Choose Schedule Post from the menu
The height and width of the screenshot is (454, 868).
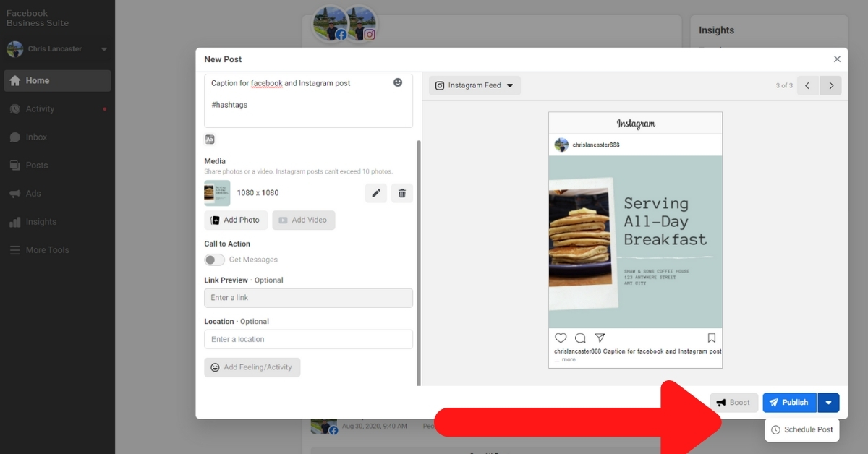[x=802, y=429]
